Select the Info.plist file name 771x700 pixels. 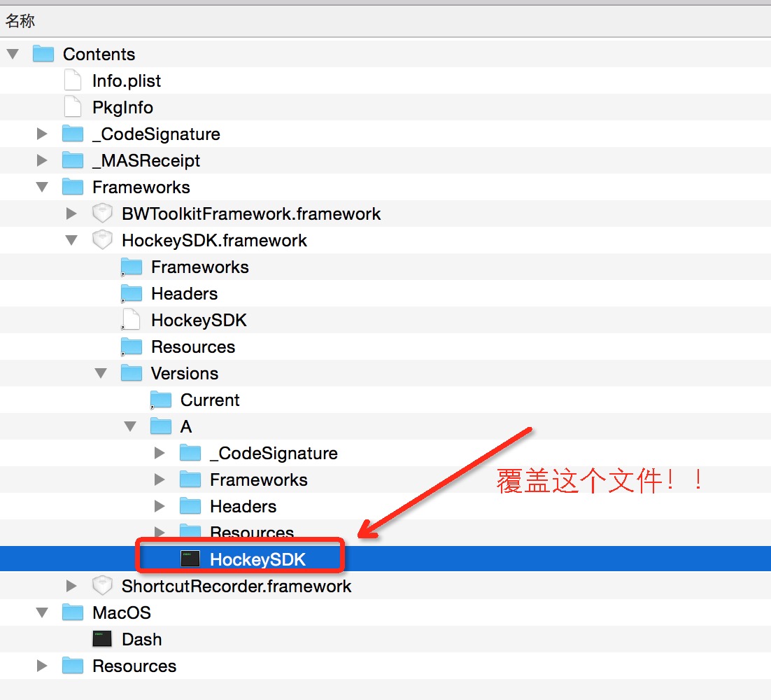[x=127, y=80]
